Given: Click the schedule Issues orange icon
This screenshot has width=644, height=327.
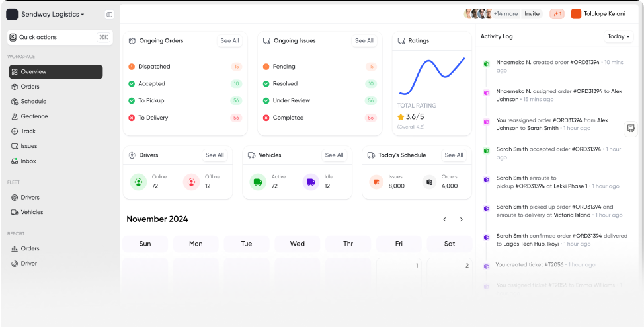Looking at the screenshot, I should click(x=376, y=182).
